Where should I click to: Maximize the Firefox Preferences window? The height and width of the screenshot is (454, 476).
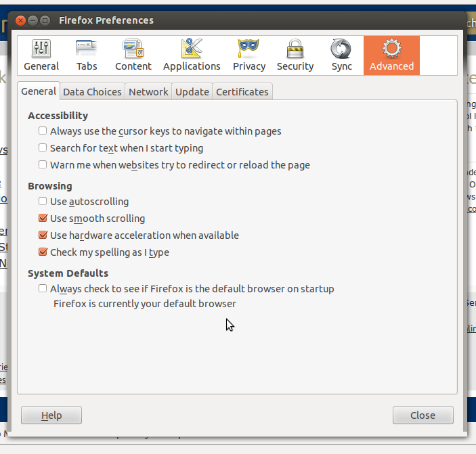coord(45,20)
